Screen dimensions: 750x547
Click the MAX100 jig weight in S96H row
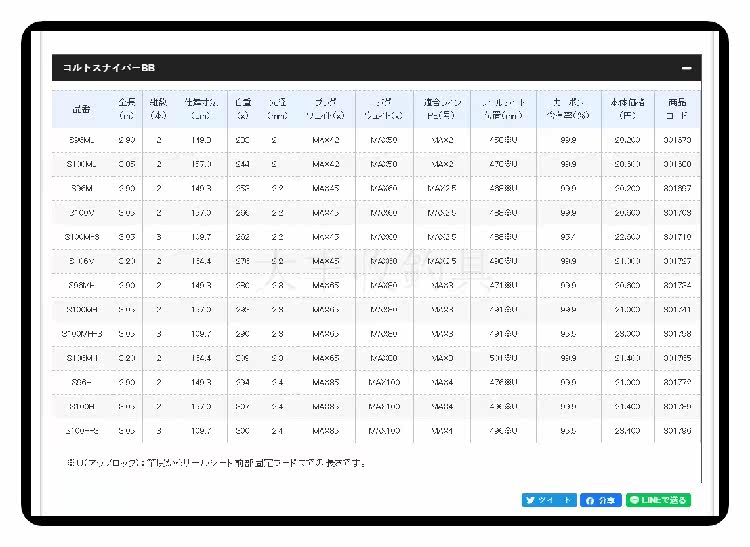384,383
